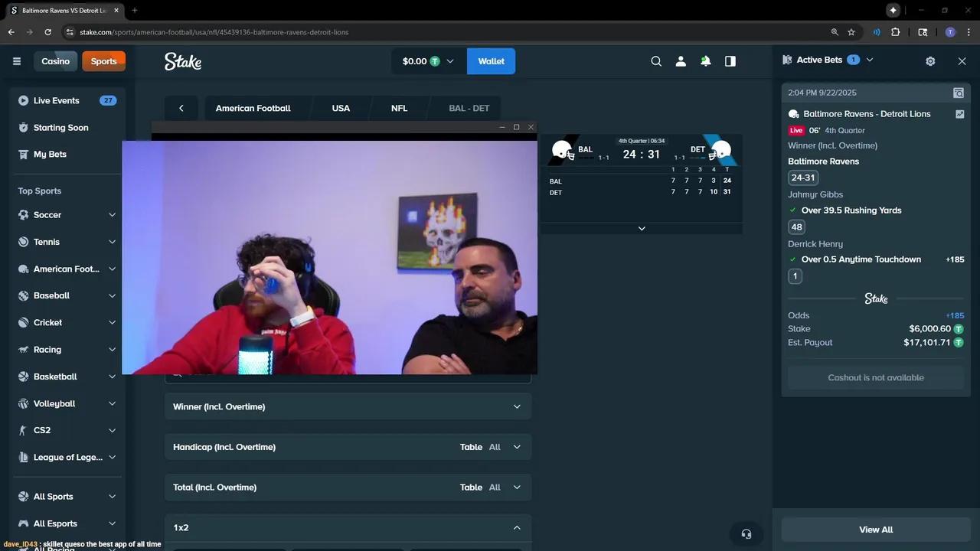
Task: Click View All bets button
Action: pos(876,530)
